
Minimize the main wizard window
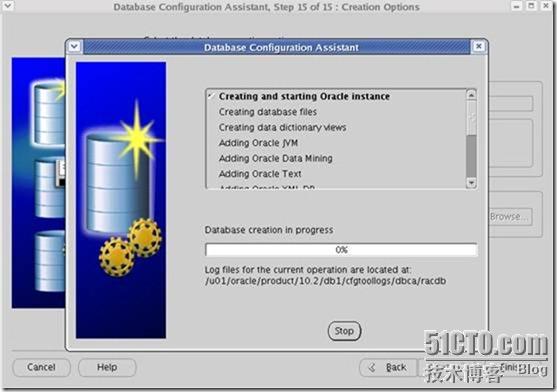click(x=517, y=6)
